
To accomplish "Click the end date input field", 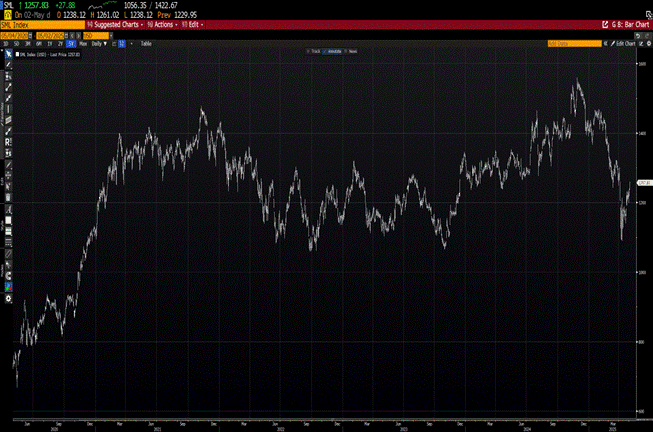I will click(50, 36).
